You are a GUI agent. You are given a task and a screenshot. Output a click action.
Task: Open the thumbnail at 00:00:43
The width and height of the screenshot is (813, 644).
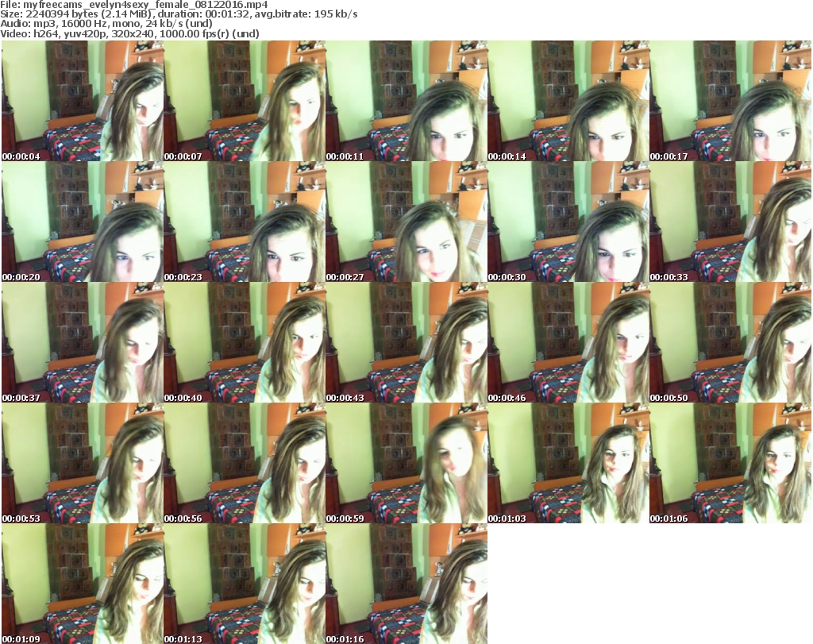406,343
